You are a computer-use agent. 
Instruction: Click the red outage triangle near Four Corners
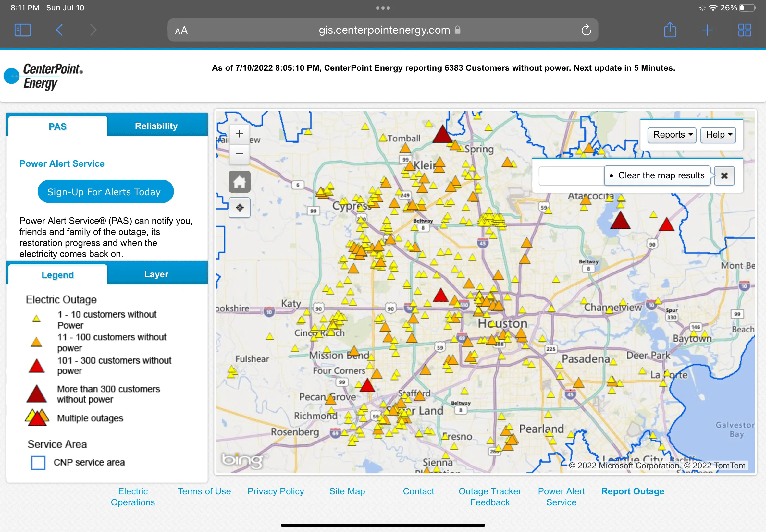367,385
